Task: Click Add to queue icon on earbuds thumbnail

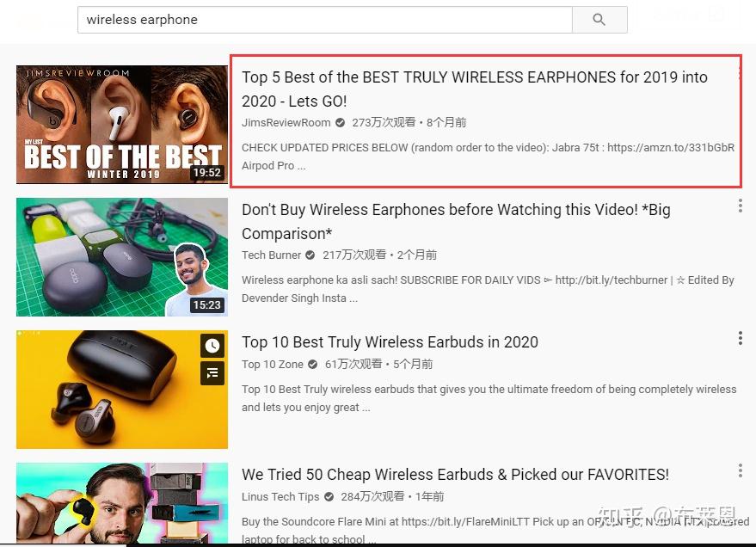Action: pos(212,373)
